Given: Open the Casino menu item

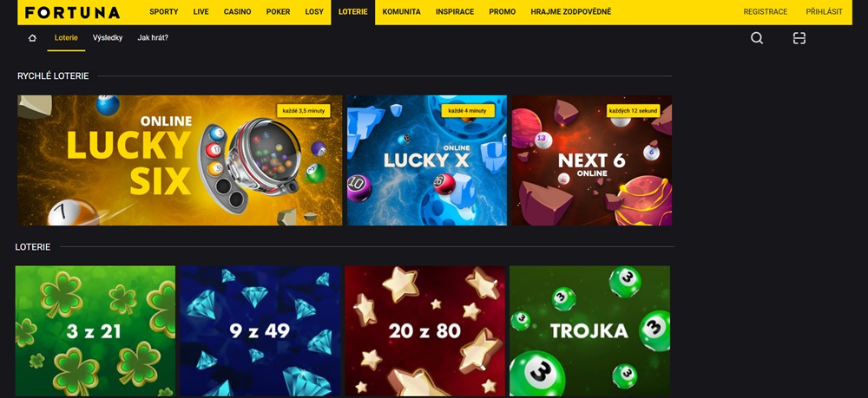Looking at the screenshot, I should 238,11.
